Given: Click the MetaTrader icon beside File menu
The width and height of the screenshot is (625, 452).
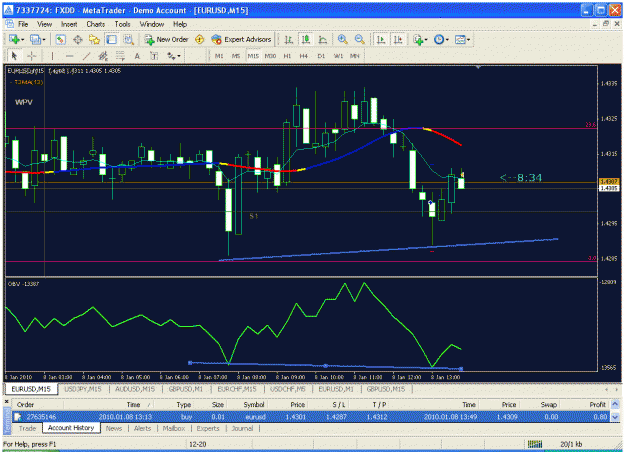Looking at the screenshot, I should (10, 24).
